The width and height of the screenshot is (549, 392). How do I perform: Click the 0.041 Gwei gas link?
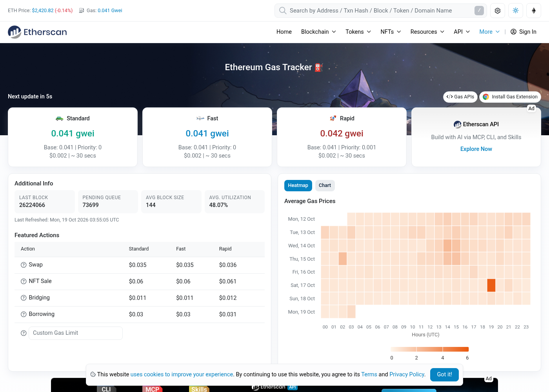[110, 11]
